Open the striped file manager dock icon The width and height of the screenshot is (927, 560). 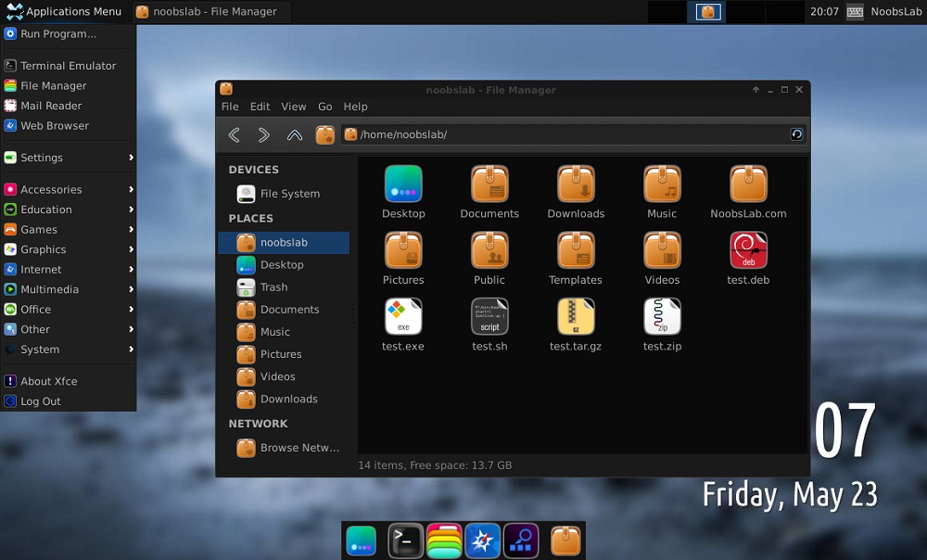click(x=444, y=541)
